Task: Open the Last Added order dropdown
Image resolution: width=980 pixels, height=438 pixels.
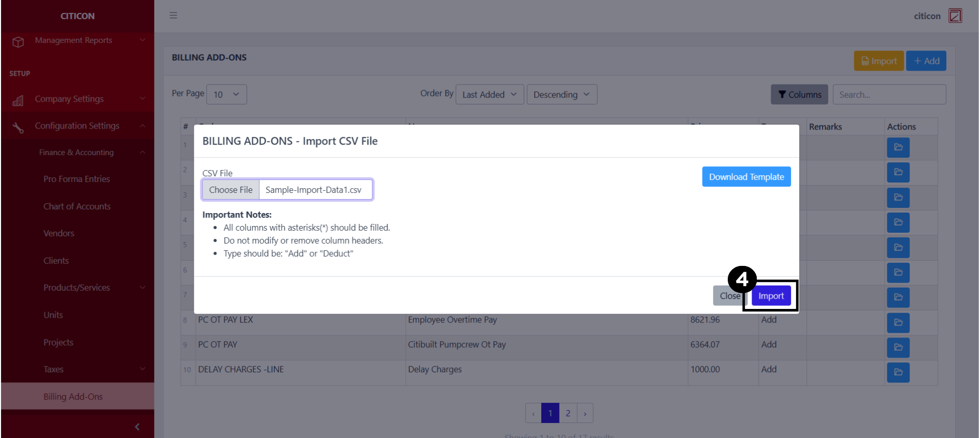Action: click(489, 94)
